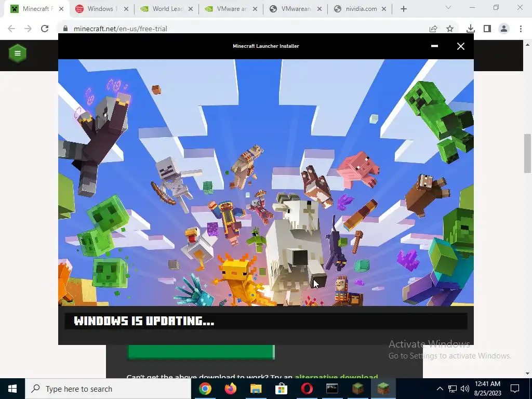Click the minecraft.net address bar URL
532x399 pixels.
(x=121, y=29)
